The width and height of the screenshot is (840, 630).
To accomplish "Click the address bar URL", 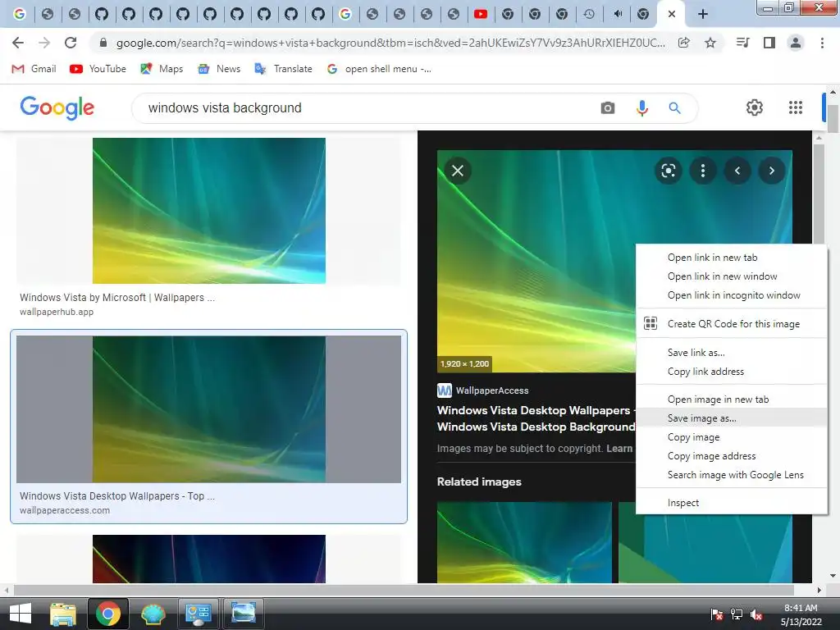I will click(x=390, y=43).
